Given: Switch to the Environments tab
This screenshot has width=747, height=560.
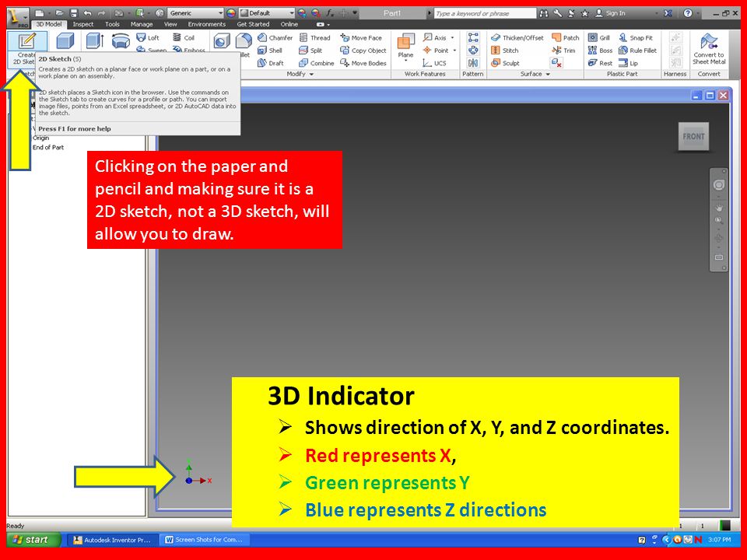Looking at the screenshot, I should (207, 24).
